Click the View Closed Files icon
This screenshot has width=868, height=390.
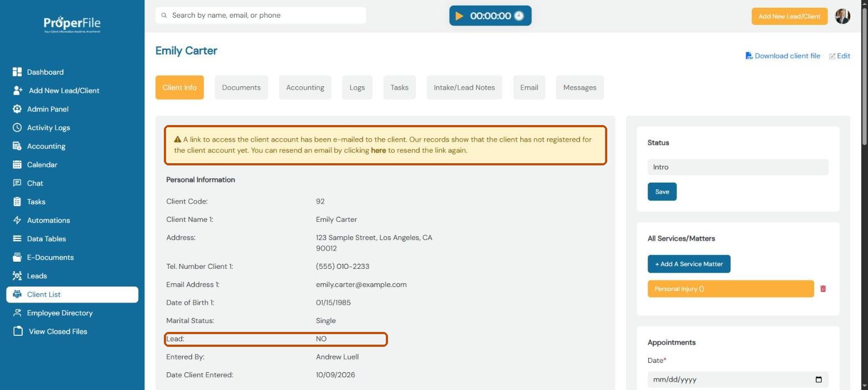tap(18, 331)
